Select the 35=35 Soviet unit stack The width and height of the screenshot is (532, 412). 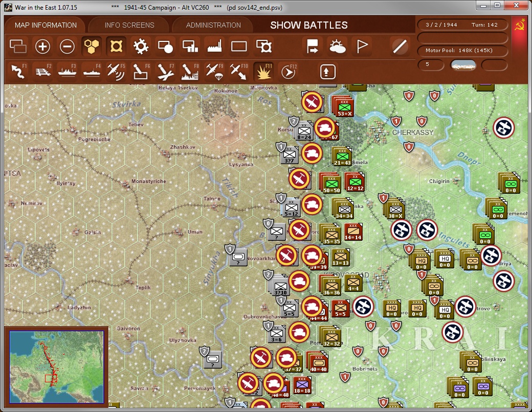tap(331, 236)
